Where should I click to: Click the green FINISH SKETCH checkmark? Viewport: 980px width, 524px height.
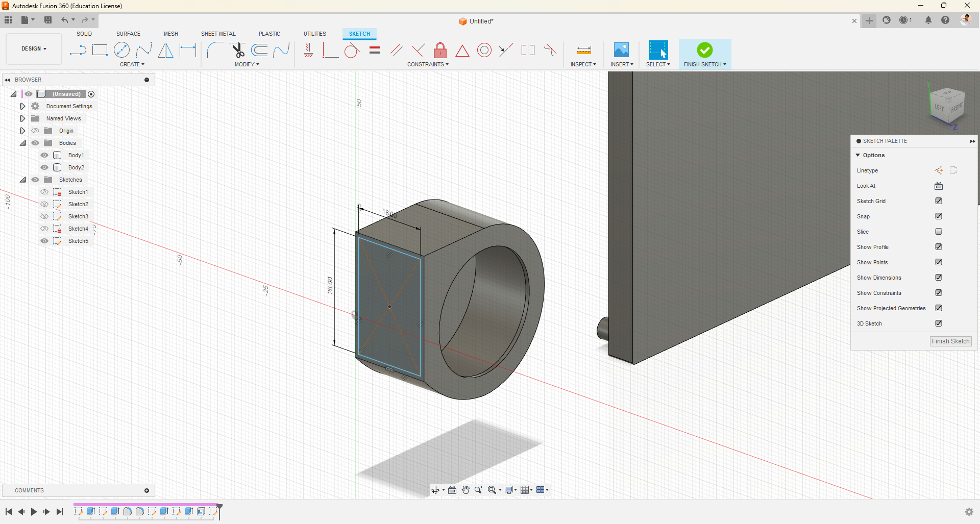[704, 50]
